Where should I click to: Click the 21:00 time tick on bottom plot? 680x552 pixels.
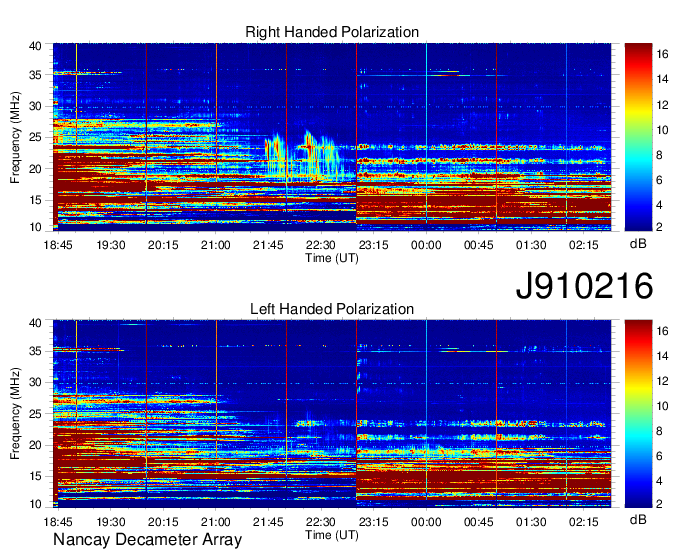[x=216, y=522]
